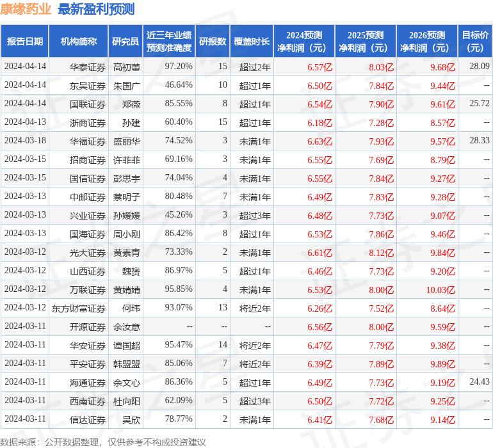Click accuracy value 62.09%
The height and width of the screenshot is (448, 493).
(x=179, y=400)
